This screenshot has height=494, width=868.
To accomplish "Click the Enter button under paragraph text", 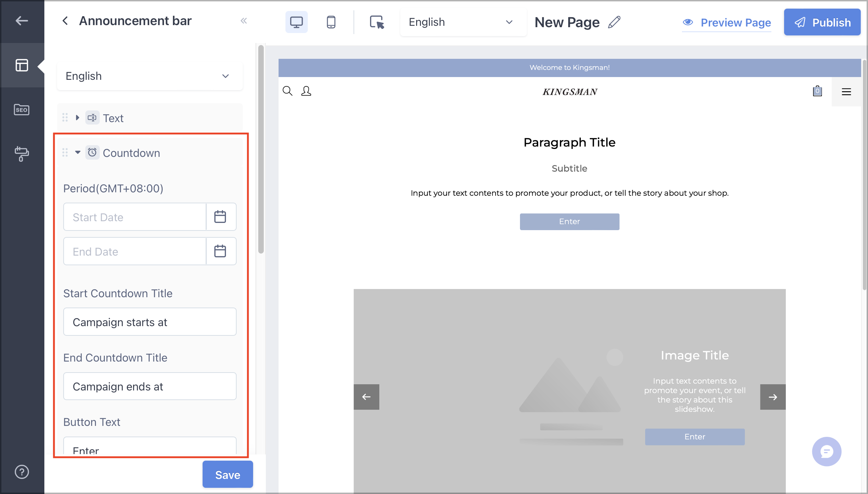I will pos(569,222).
